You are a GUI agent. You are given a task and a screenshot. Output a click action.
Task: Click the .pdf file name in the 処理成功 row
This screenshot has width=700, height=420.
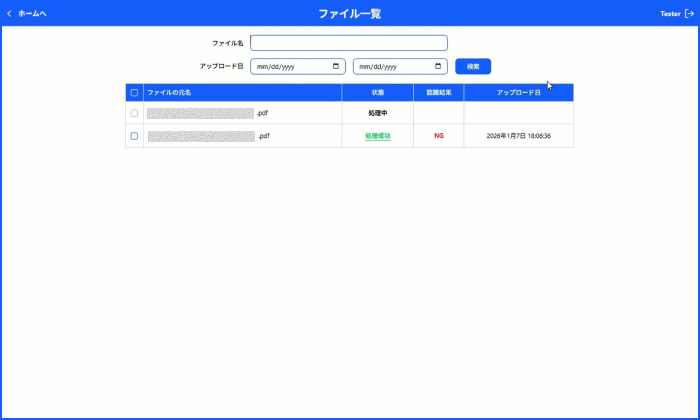(209, 136)
